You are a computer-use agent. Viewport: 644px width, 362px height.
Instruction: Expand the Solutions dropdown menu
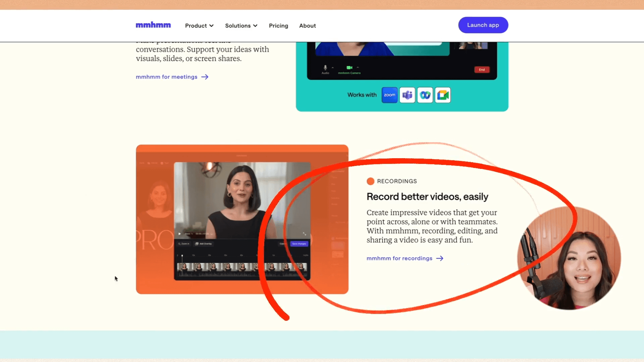[241, 26]
